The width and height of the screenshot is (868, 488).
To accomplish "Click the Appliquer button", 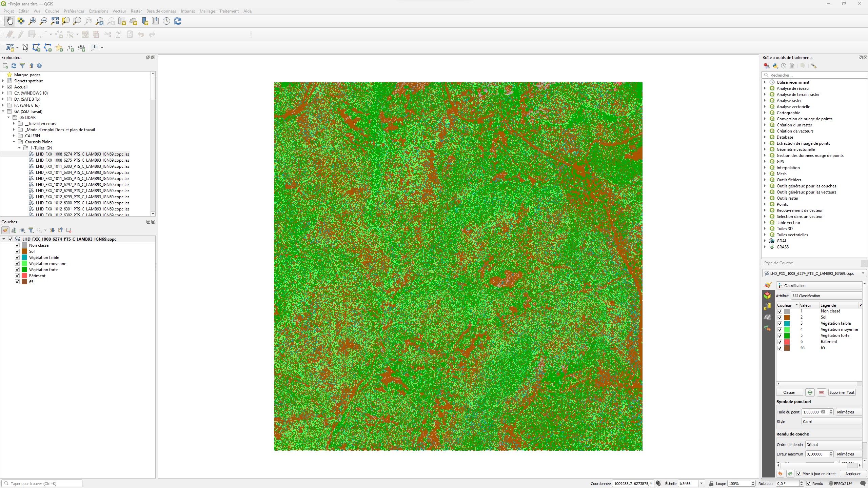I will coord(853,474).
